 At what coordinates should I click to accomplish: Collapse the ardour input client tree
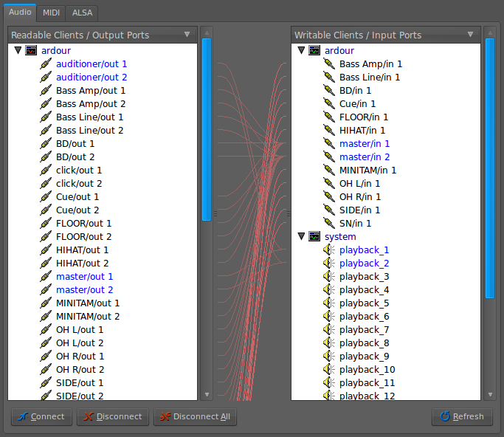(x=301, y=50)
